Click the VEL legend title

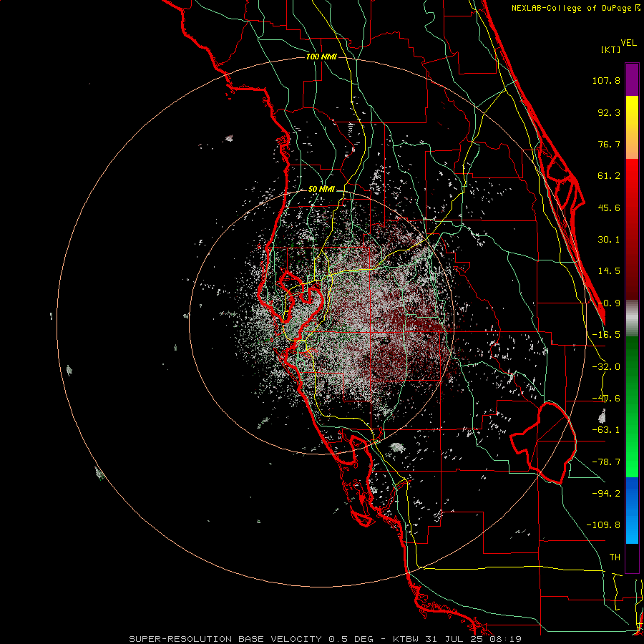[628, 43]
